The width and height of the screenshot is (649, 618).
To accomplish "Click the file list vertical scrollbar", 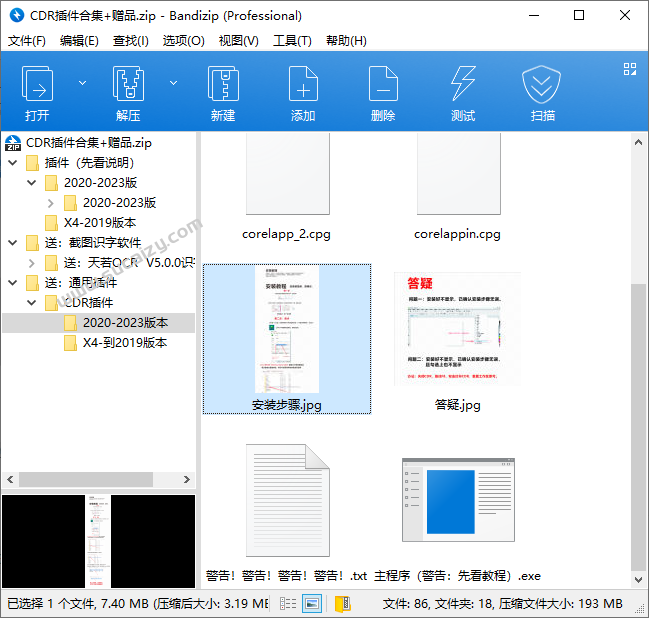I will pos(640,420).
